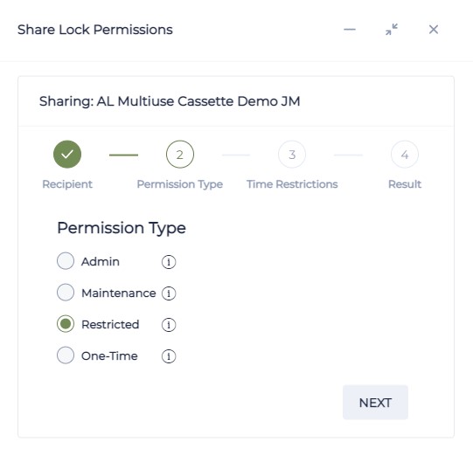This screenshot has width=473, height=476.
Task: Choose the Restricted radio option
Action: 66,324
